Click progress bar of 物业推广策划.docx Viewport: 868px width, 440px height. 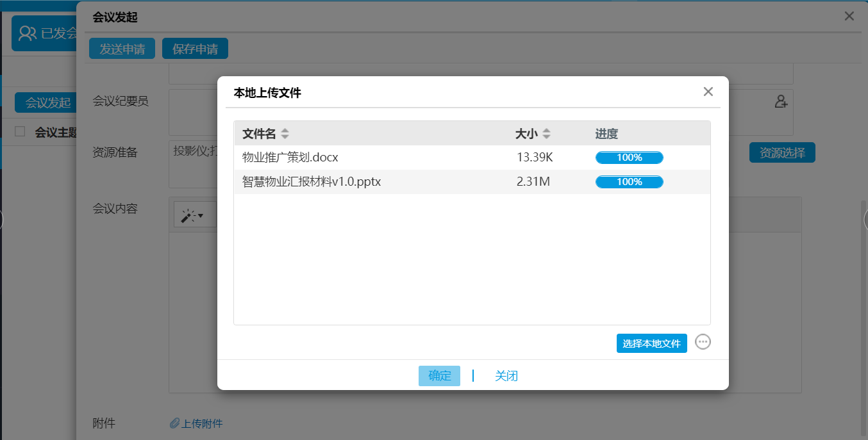(629, 158)
